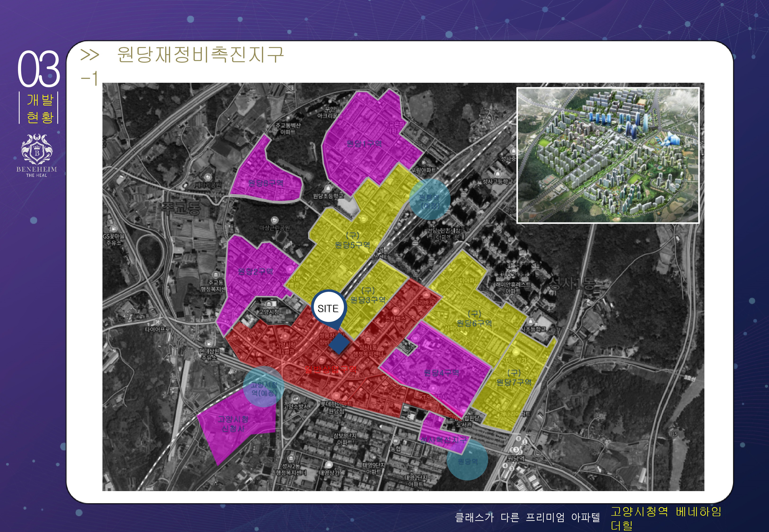The width and height of the screenshot is (769, 532).
Task: Click the teal planned-station circle near 원당5구역
Action: [x=430, y=200]
